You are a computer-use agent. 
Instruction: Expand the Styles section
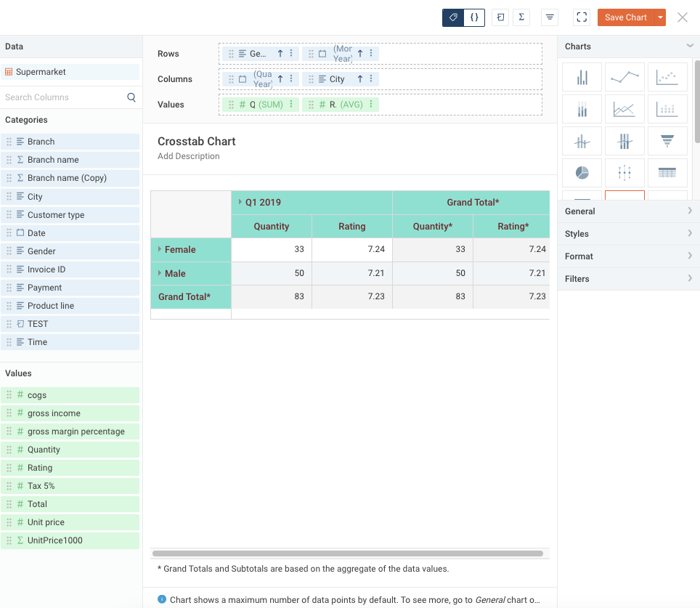[629, 234]
